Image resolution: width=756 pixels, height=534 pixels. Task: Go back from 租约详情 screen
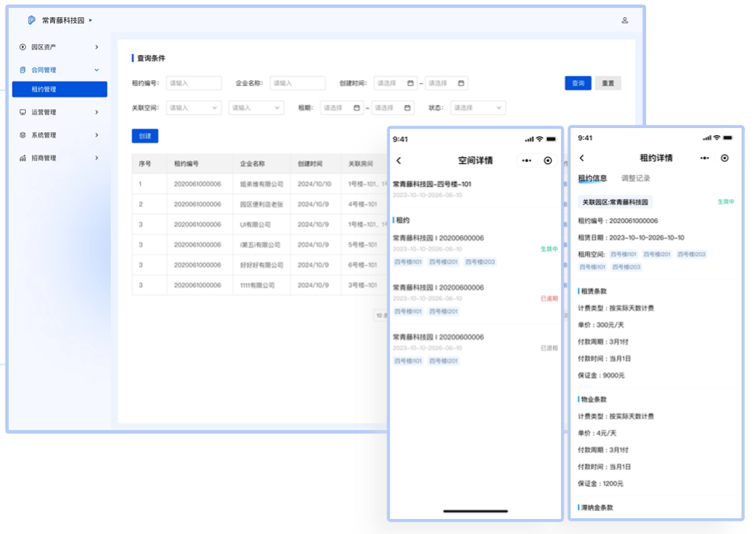pos(582,159)
